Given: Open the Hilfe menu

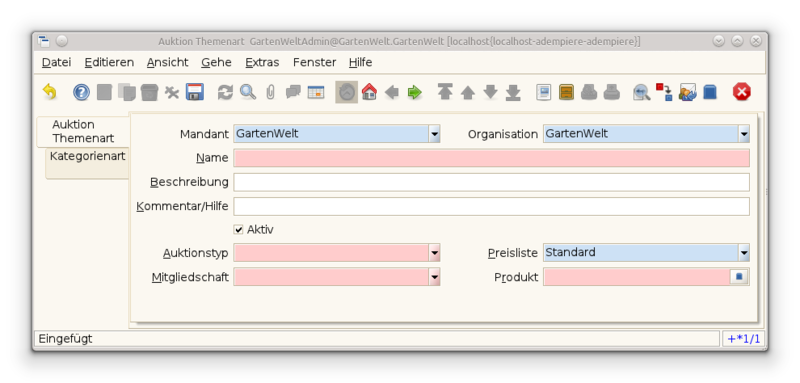Looking at the screenshot, I should click(x=360, y=62).
